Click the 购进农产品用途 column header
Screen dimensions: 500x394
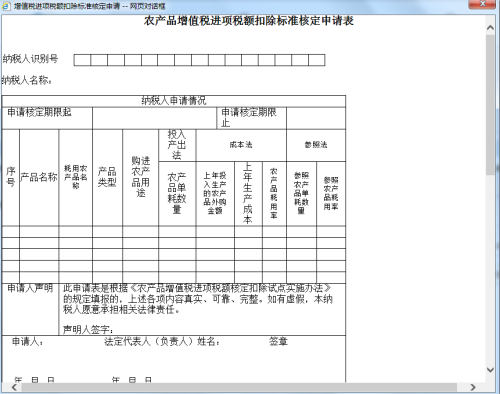pos(140,178)
